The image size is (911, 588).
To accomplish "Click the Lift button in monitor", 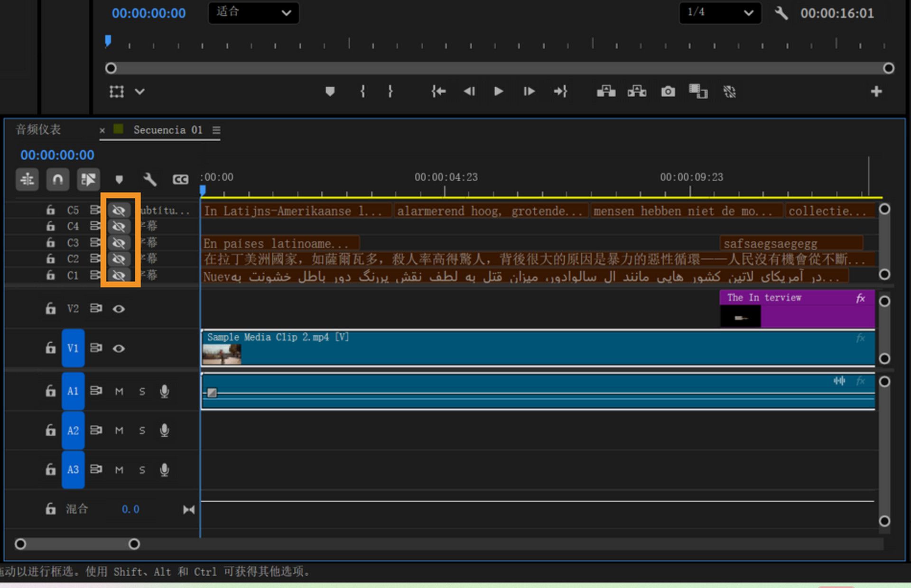I will pyautogui.click(x=606, y=91).
